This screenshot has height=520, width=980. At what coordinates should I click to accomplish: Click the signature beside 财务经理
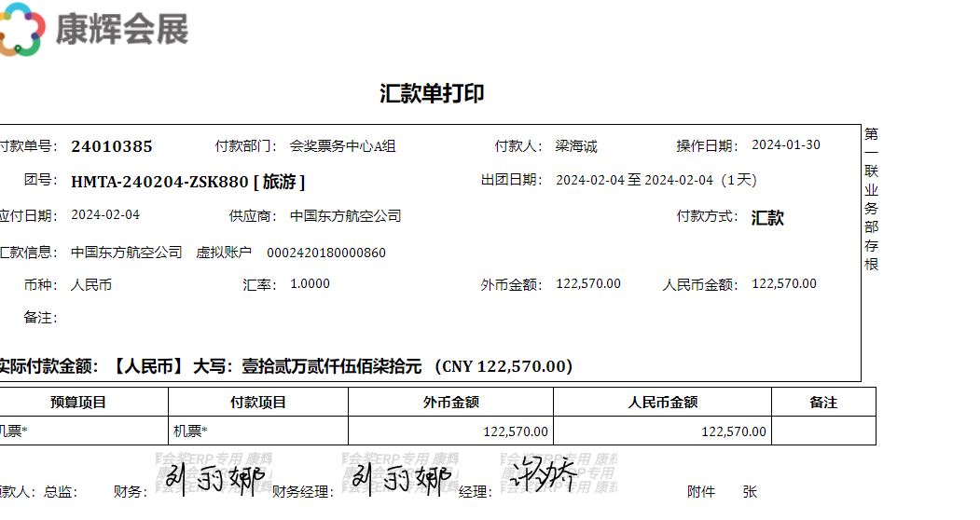402,479
